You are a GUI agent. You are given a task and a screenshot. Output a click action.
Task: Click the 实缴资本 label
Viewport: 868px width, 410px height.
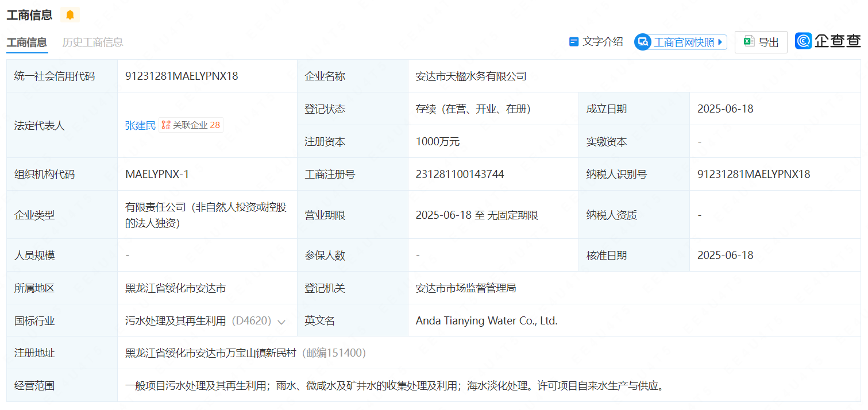606,141
